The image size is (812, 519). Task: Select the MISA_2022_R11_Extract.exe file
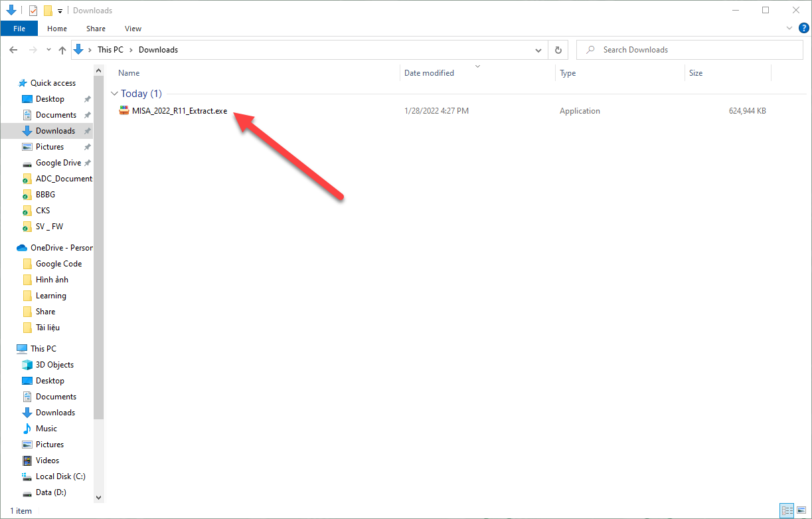179,111
